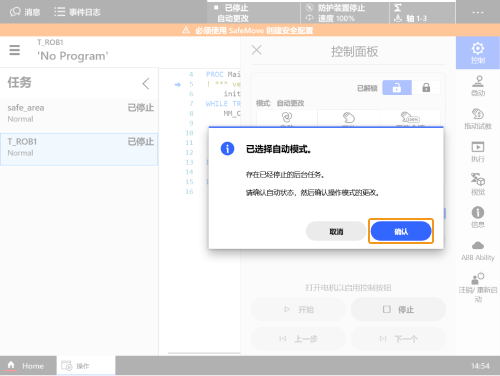
Task: Open the 已停止 自动更改 status area
Action: pos(253,13)
